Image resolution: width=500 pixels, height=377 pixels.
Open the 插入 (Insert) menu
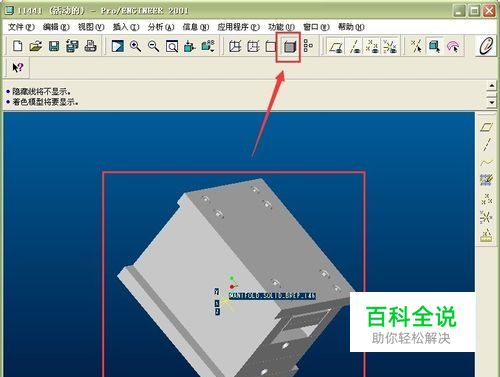126,27
